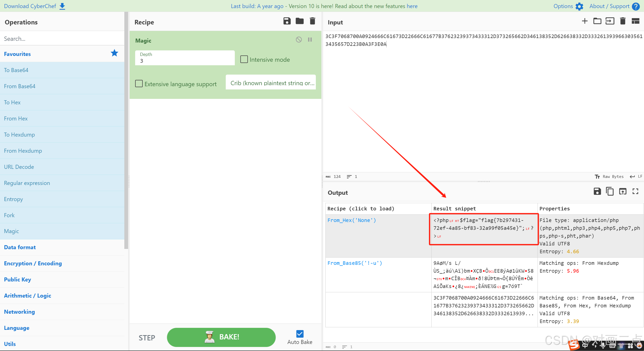Select the Fork operation
The image size is (644, 351).
tap(62, 215)
